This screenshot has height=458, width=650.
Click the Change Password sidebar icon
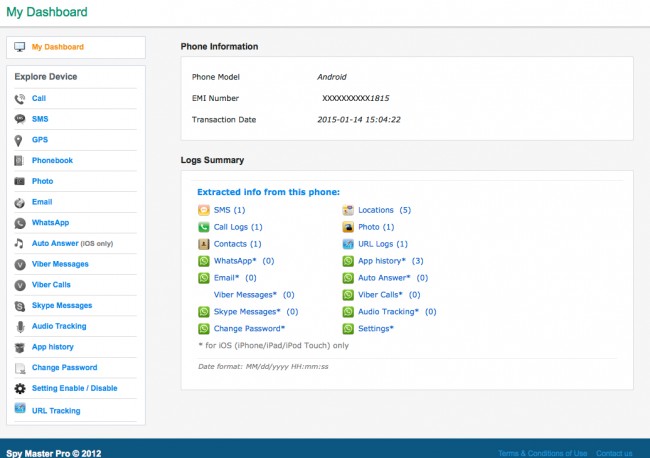[19, 368]
